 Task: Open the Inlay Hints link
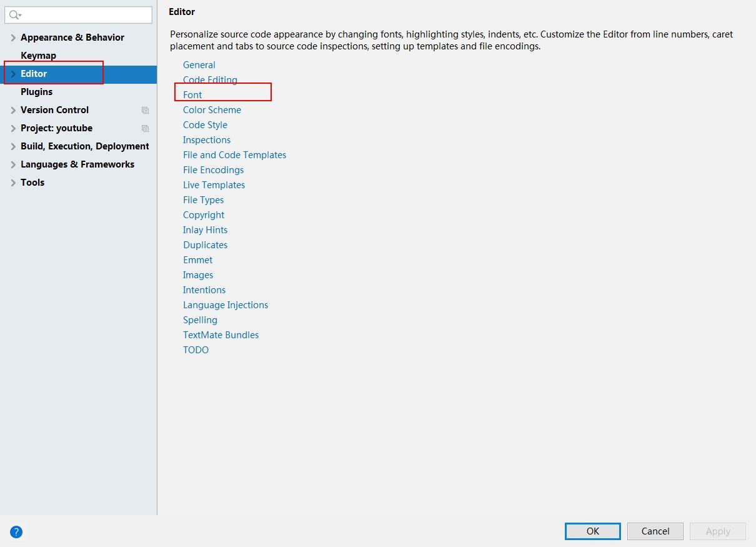(205, 230)
